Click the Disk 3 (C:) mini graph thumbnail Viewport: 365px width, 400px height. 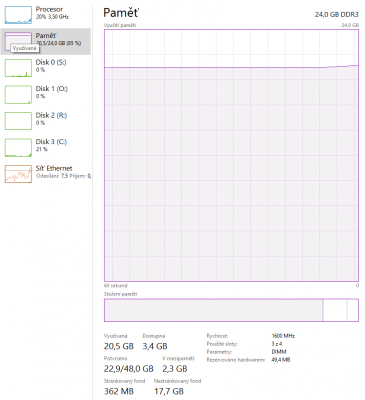click(x=18, y=147)
